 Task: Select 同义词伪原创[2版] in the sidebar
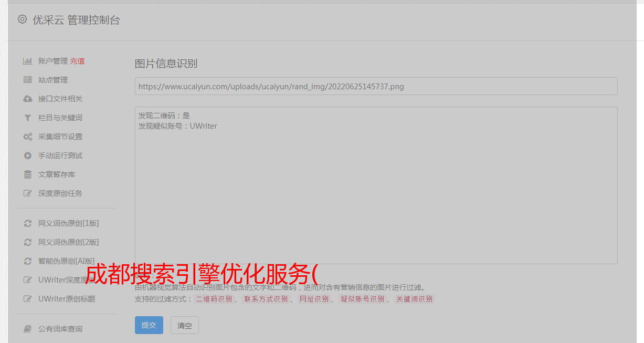tap(69, 242)
